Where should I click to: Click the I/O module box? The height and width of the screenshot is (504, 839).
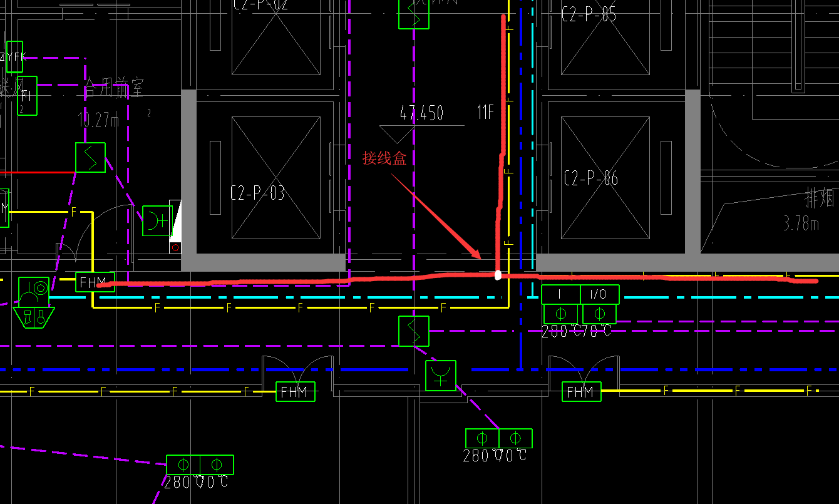click(599, 294)
